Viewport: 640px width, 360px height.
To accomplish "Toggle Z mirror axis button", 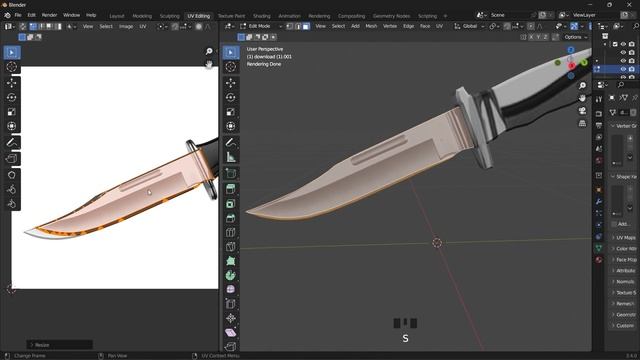I will [545, 37].
